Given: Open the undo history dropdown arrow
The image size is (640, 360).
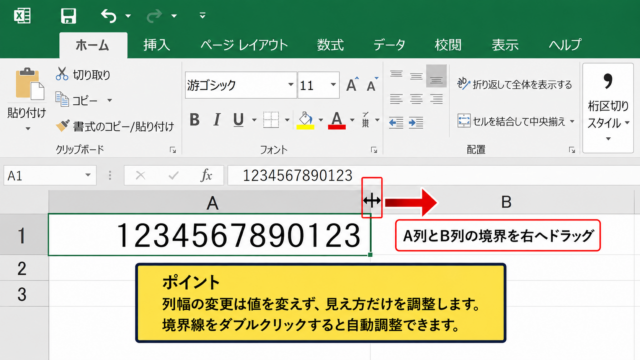Looking at the screenshot, I should tap(128, 16).
